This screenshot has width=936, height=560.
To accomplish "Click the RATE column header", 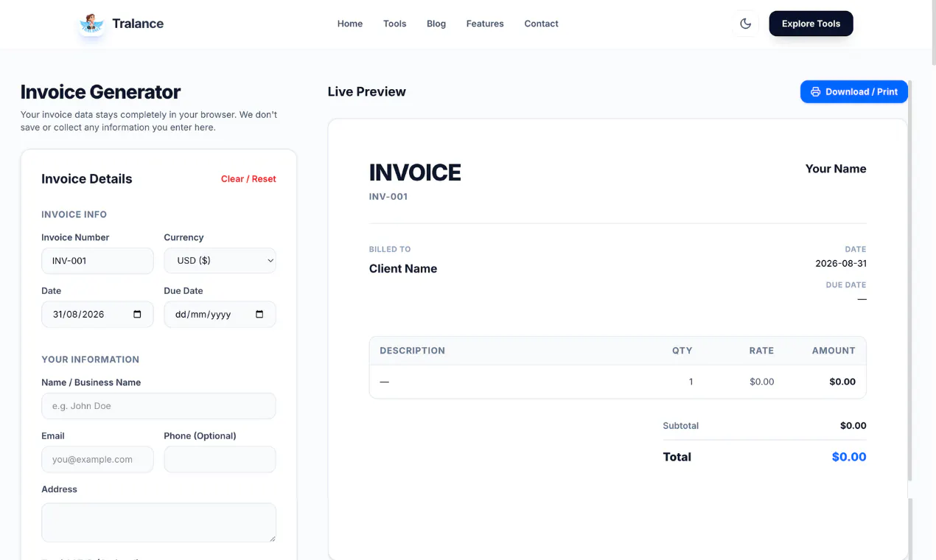I will click(761, 351).
